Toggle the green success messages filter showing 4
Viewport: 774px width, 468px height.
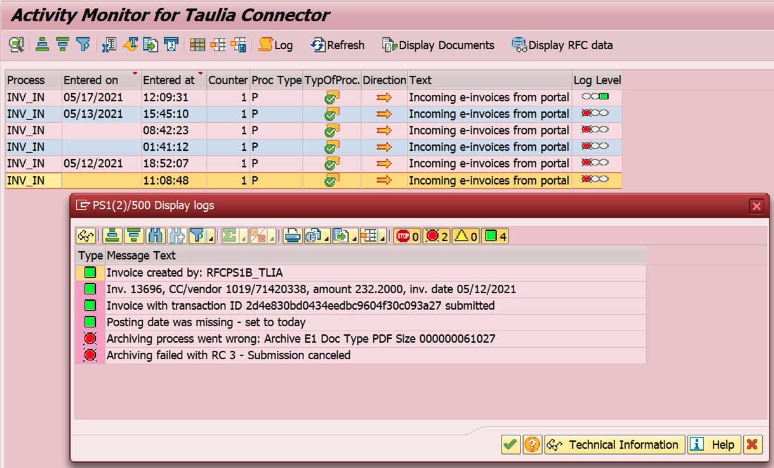pos(495,236)
